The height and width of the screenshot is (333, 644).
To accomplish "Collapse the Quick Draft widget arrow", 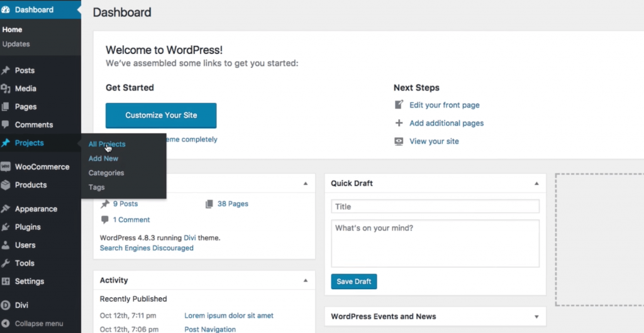I will (536, 183).
